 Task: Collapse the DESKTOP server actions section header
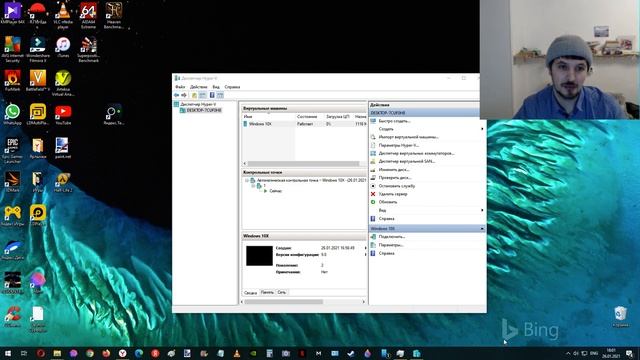click(424, 113)
